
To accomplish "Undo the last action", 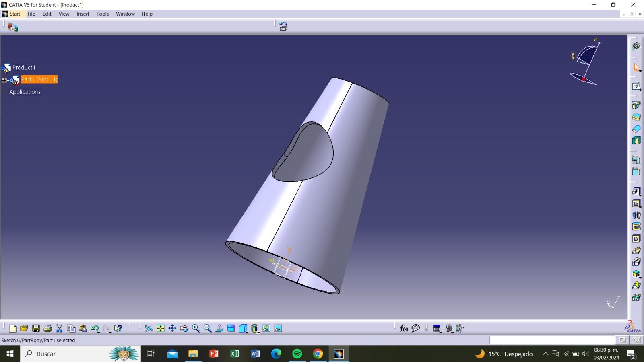I will click(94, 329).
